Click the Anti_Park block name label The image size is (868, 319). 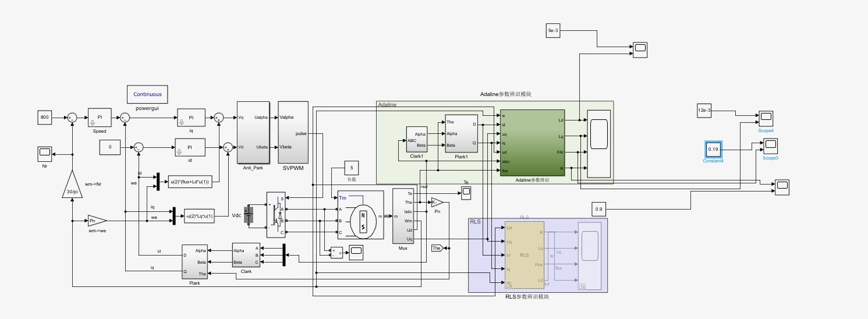tap(253, 168)
